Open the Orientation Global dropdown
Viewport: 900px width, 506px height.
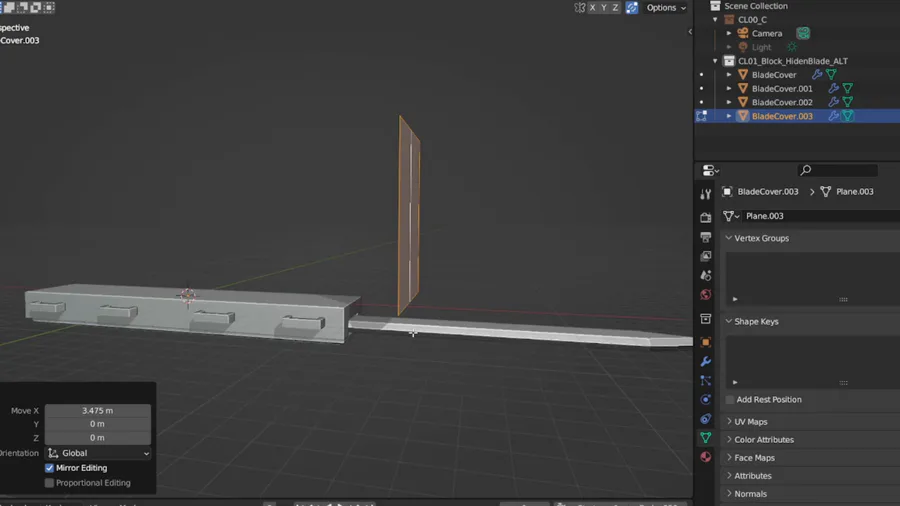tap(98, 453)
